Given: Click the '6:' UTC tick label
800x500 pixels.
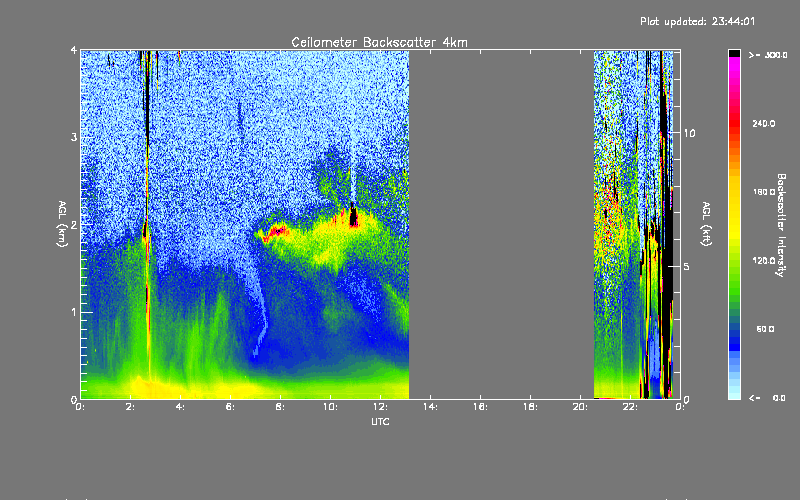Looking at the screenshot, I should 231,407.
